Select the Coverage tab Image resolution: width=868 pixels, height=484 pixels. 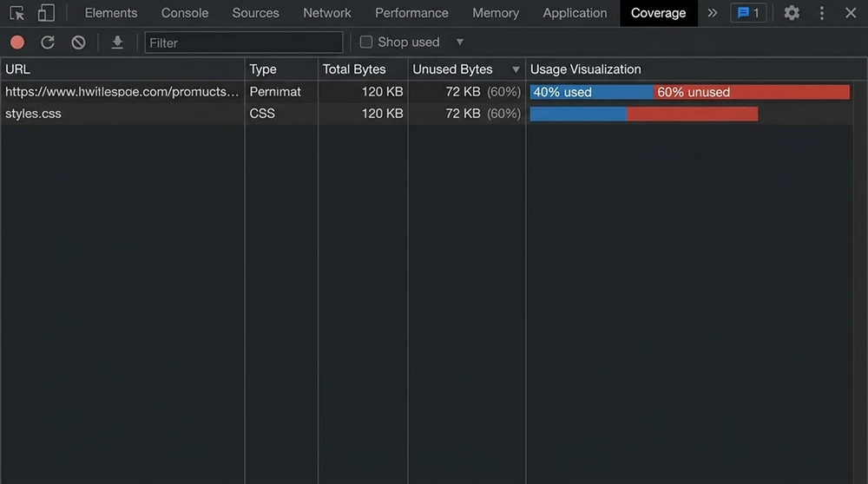[658, 13]
